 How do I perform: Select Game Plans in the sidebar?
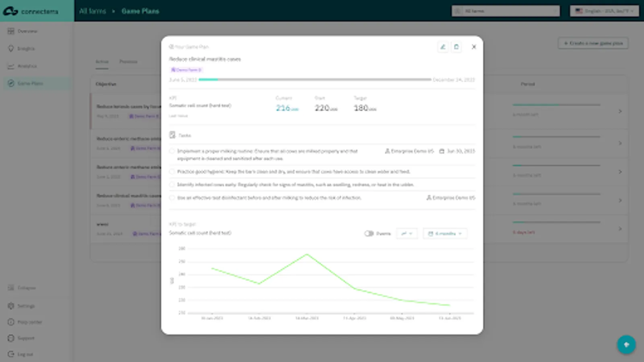click(x=37, y=83)
